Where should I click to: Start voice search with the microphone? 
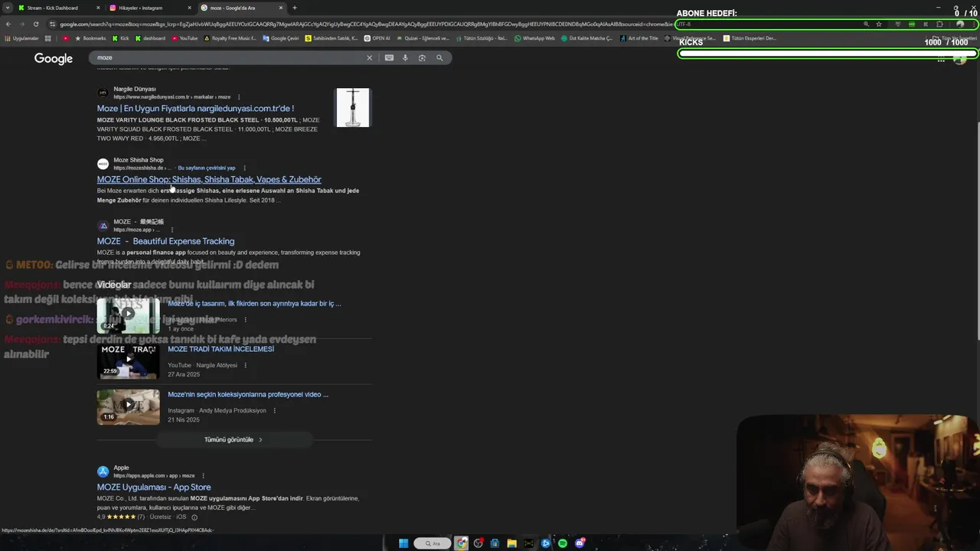coord(405,57)
